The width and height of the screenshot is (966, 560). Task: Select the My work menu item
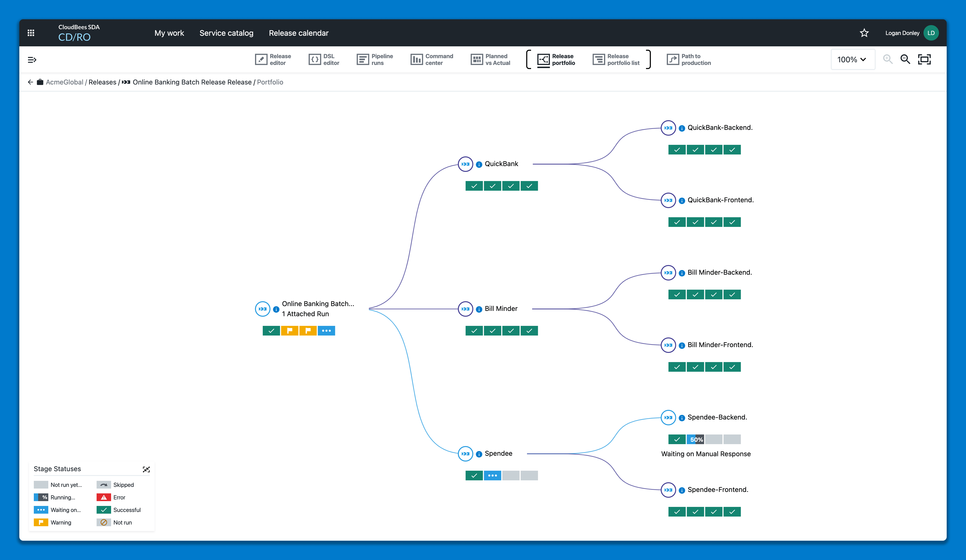click(x=169, y=33)
